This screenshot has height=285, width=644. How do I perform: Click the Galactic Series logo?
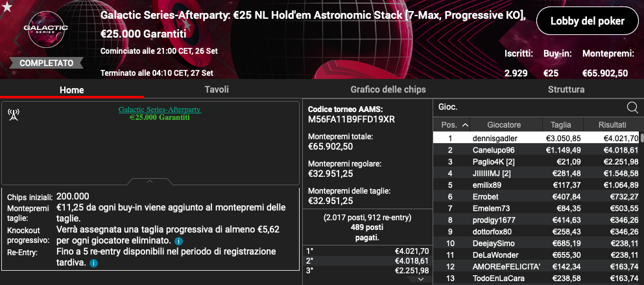42,31
